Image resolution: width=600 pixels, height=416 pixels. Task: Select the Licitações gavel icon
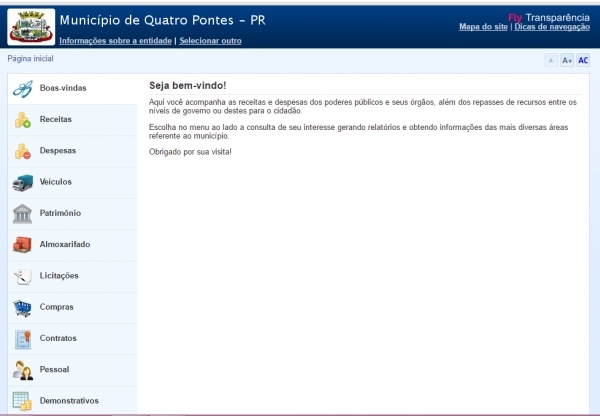22,276
